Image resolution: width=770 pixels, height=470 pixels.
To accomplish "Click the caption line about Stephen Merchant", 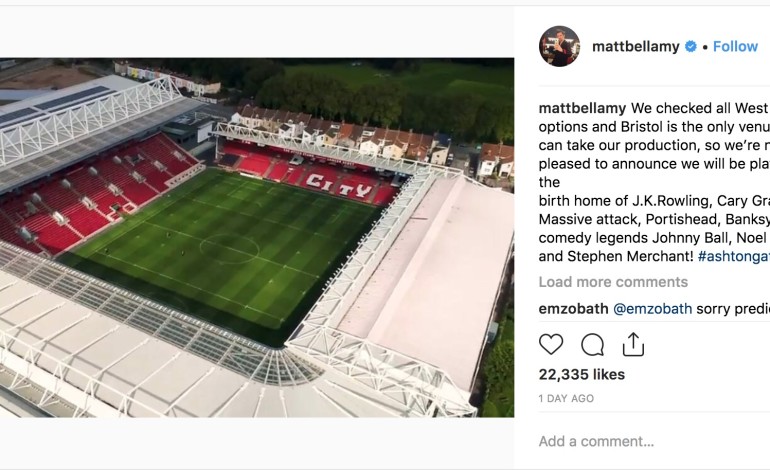I will point(615,257).
